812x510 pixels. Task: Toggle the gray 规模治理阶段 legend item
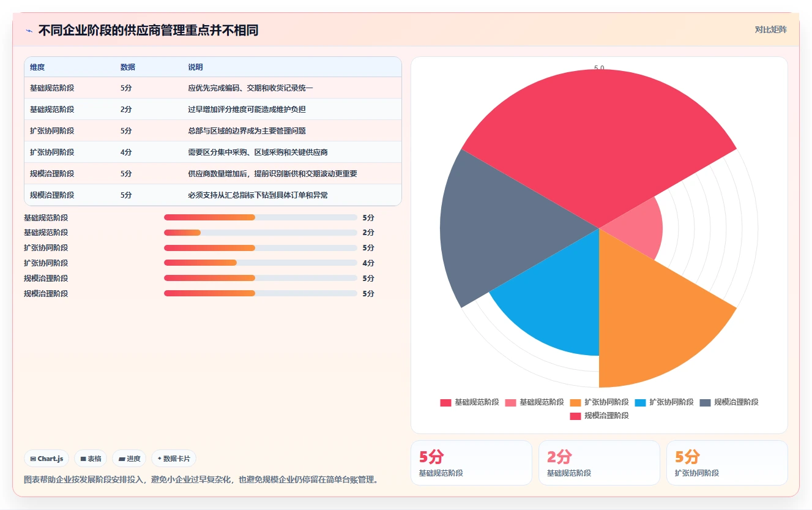729,402
